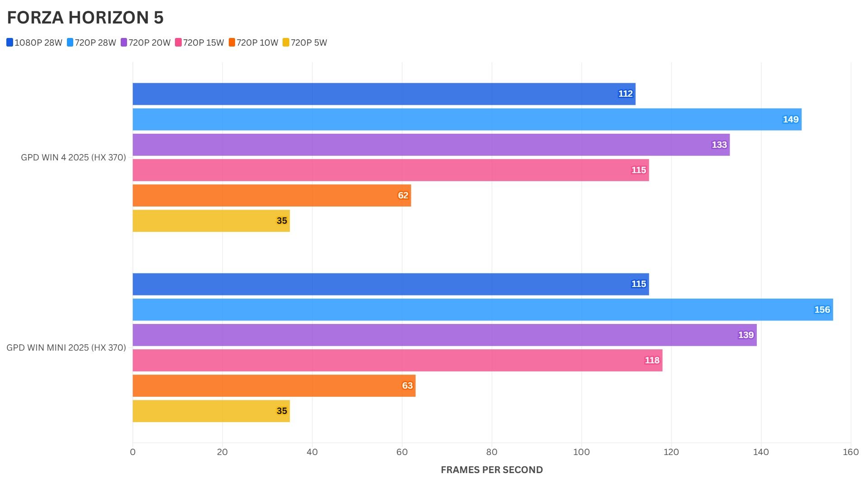Click the 156 value light blue bar
This screenshot has width=868, height=488.
click(482, 310)
